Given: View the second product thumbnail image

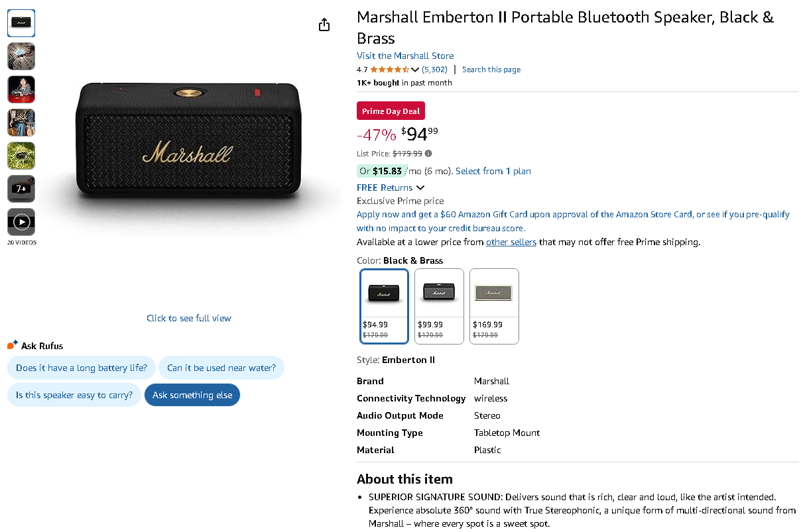Looking at the screenshot, I should (x=21, y=56).
